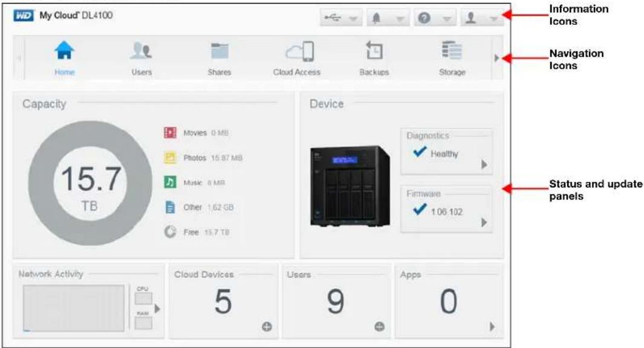Click the Network Activity graph
The height and width of the screenshot is (348, 644).
coord(74,308)
